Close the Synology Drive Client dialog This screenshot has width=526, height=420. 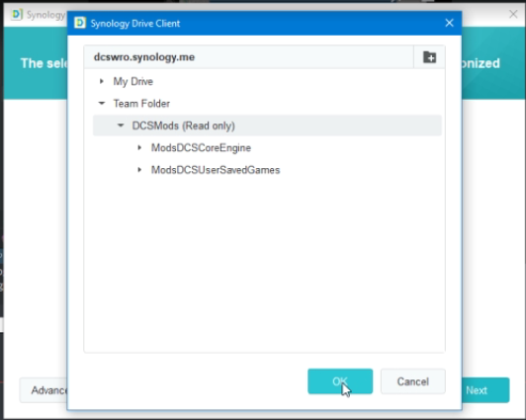[449, 23]
